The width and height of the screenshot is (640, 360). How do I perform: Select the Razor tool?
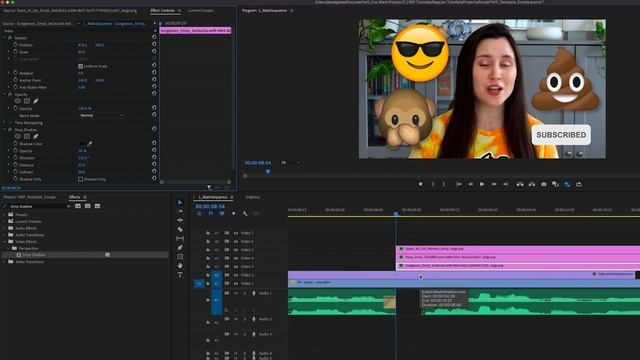pyautogui.click(x=180, y=229)
